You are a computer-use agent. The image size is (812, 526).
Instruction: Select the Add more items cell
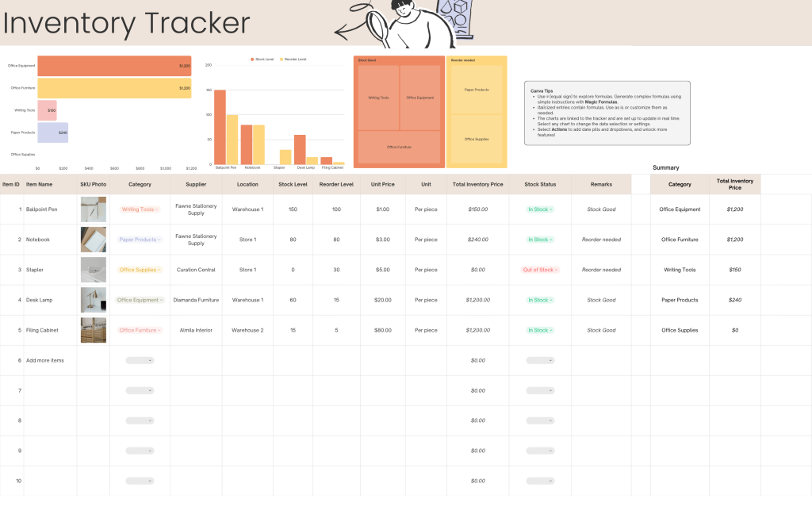[51, 360]
